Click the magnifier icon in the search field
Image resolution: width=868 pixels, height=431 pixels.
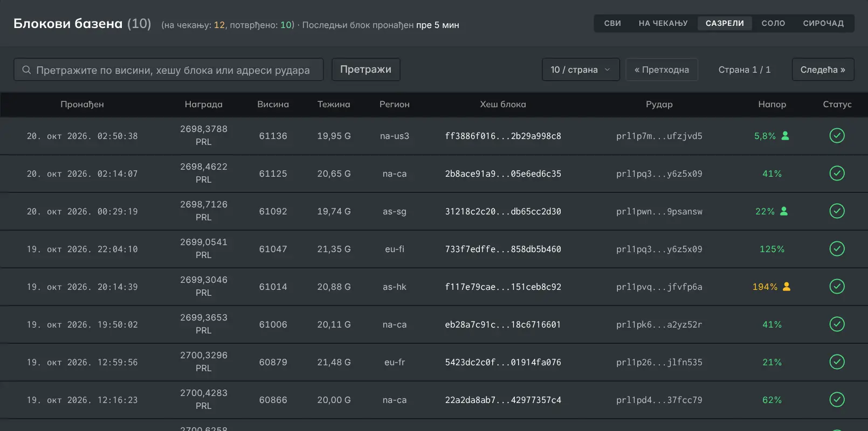pyautogui.click(x=26, y=70)
